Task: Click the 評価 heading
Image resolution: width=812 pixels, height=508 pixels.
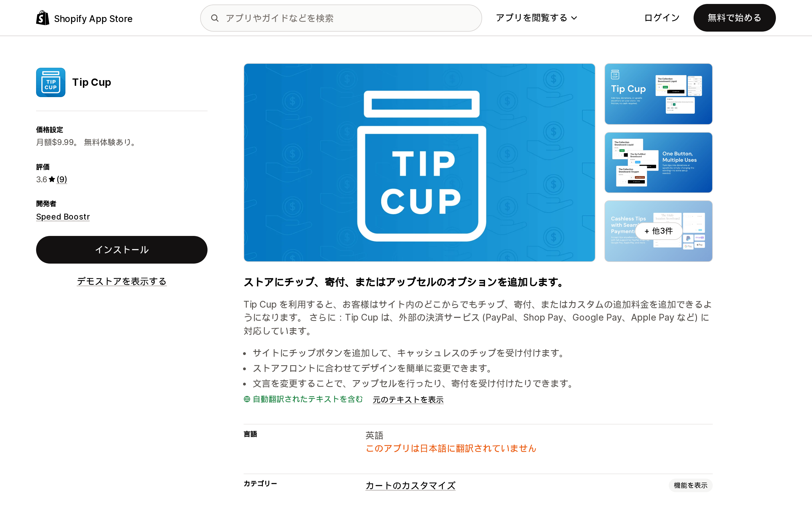Action: (x=43, y=167)
